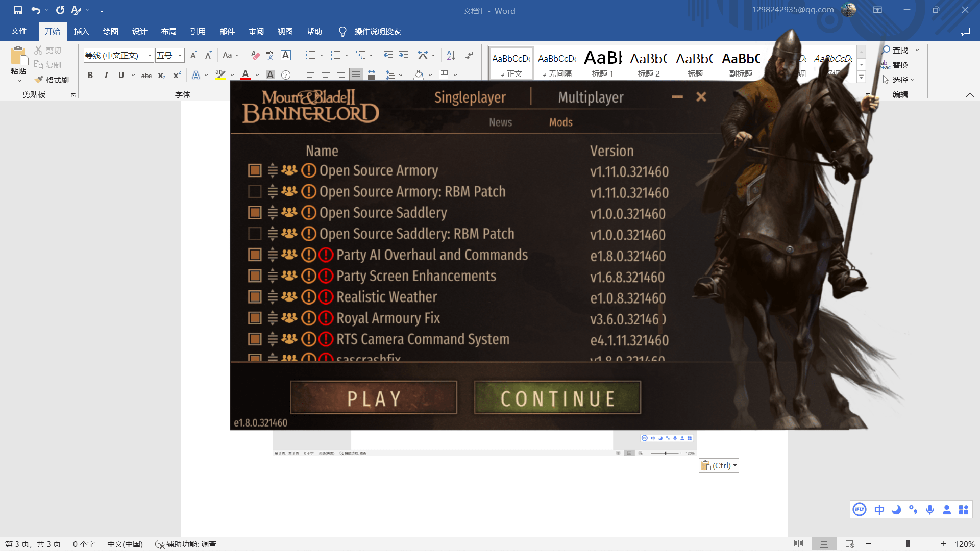Decrease paragraph indent
The width and height of the screenshot is (980, 551).
pos(388,55)
